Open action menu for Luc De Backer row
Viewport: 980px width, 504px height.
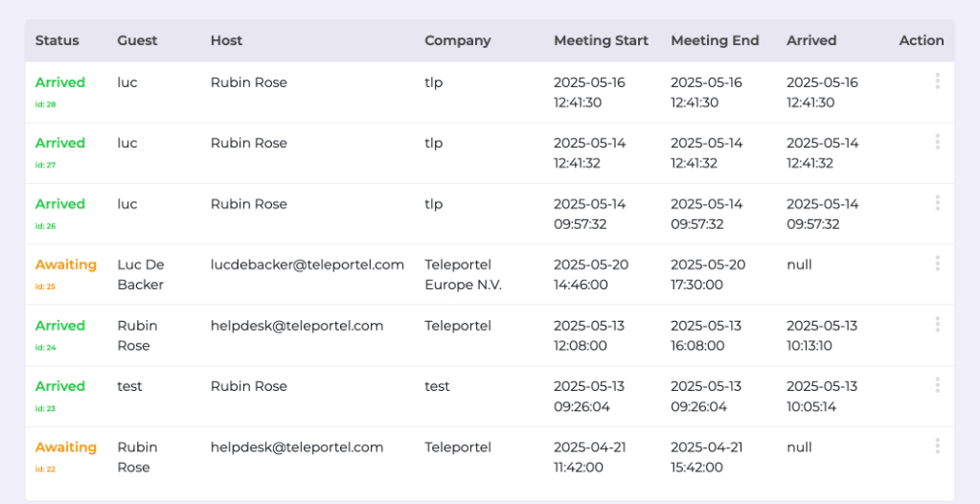click(x=937, y=263)
